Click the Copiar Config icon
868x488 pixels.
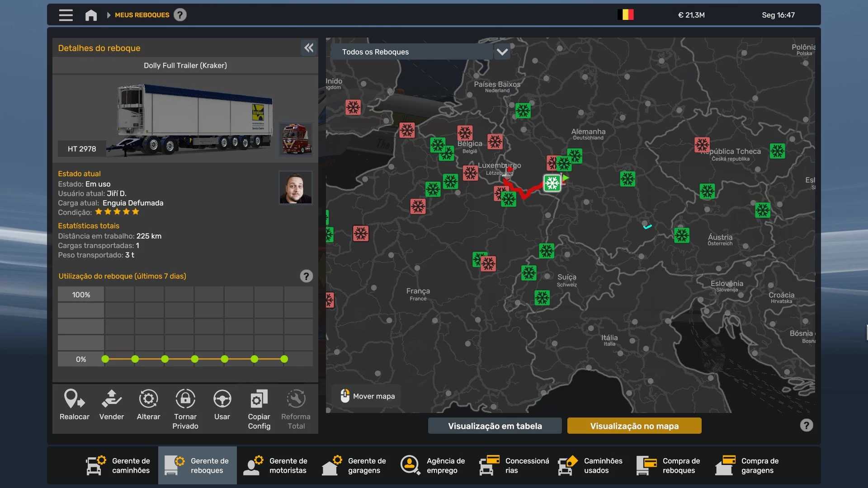[x=259, y=399]
